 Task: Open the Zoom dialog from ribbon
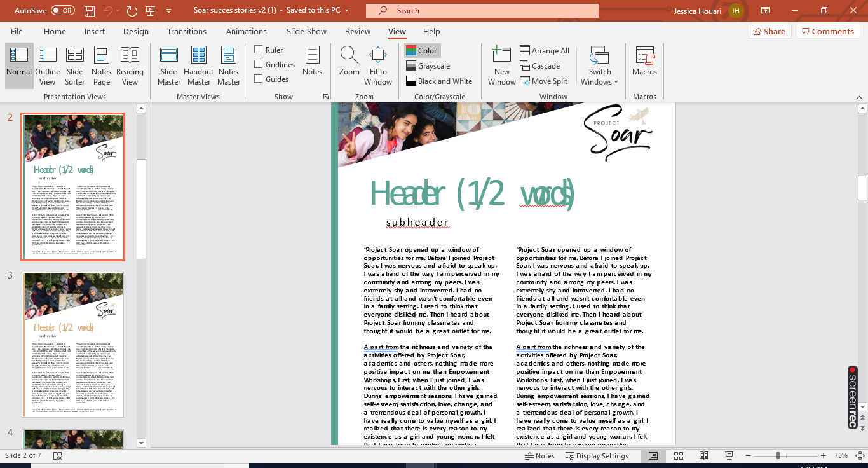[x=349, y=62]
